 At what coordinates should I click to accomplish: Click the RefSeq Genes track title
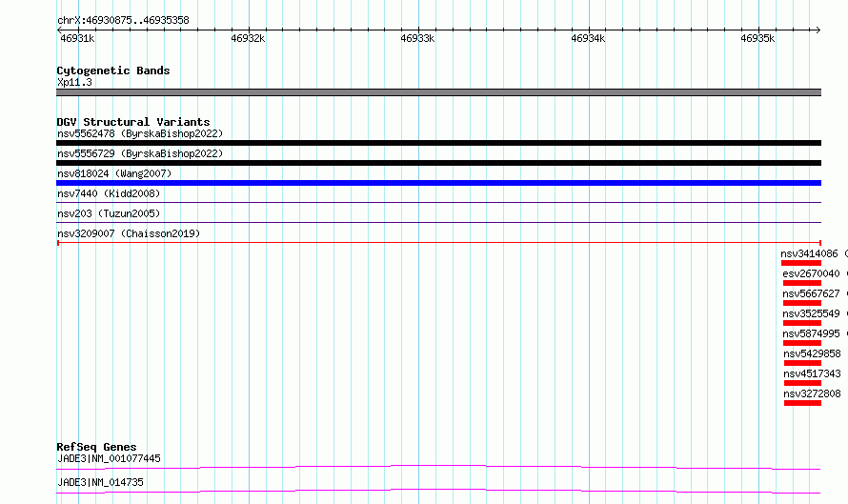96,447
